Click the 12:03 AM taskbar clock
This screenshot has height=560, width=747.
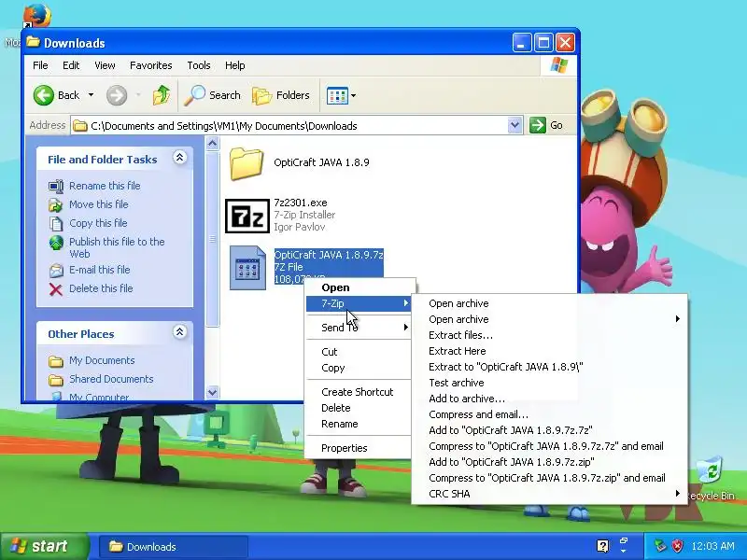[712, 546]
